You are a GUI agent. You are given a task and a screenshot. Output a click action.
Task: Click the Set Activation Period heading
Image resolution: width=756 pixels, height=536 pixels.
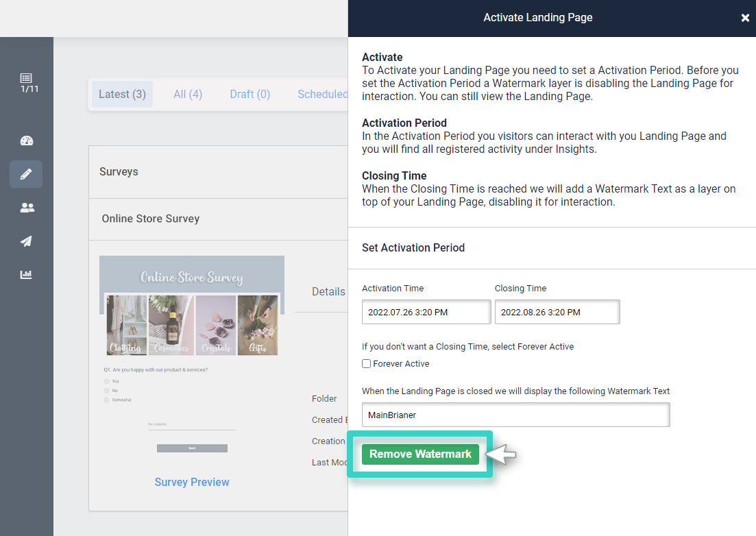click(x=413, y=247)
